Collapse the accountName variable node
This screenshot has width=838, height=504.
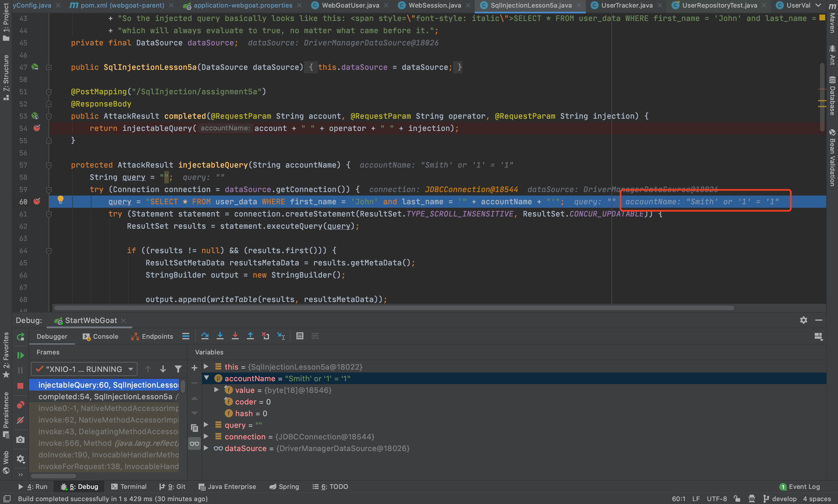(x=206, y=378)
